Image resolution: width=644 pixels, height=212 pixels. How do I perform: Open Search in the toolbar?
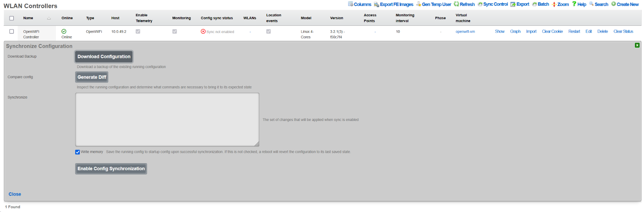point(598,4)
